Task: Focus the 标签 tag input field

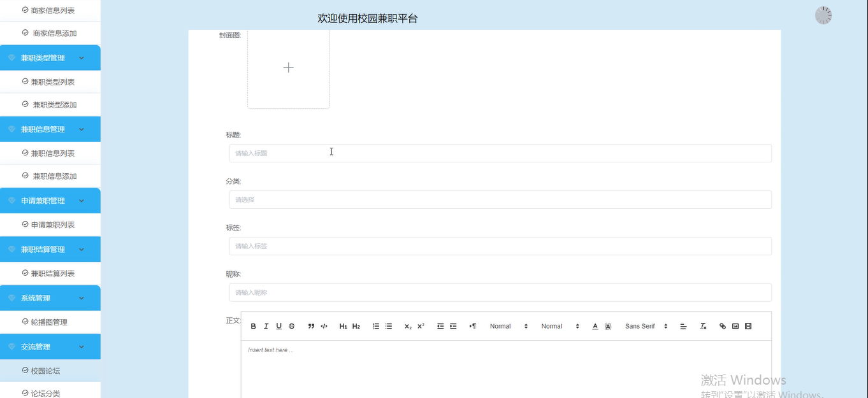Action: click(500, 246)
